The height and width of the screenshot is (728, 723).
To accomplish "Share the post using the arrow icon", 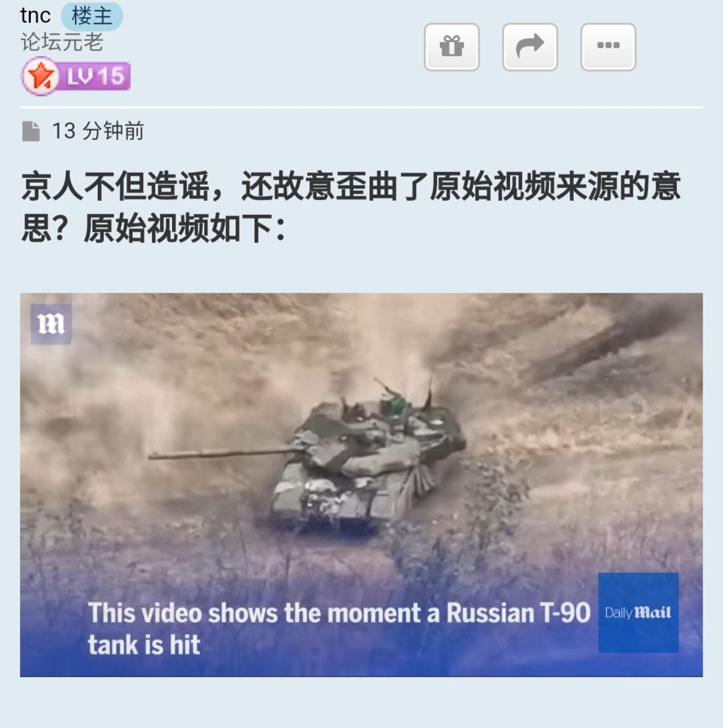I will [530, 47].
